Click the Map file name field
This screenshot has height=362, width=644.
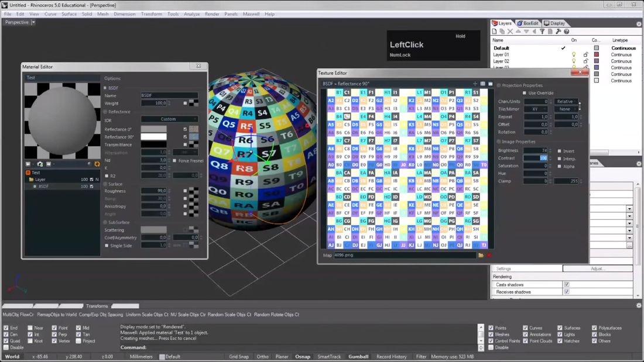405,256
